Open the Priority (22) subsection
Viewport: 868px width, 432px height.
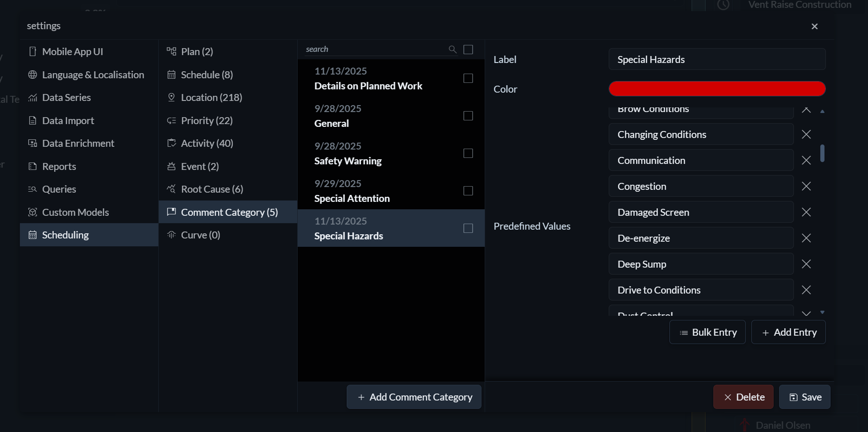(228, 120)
